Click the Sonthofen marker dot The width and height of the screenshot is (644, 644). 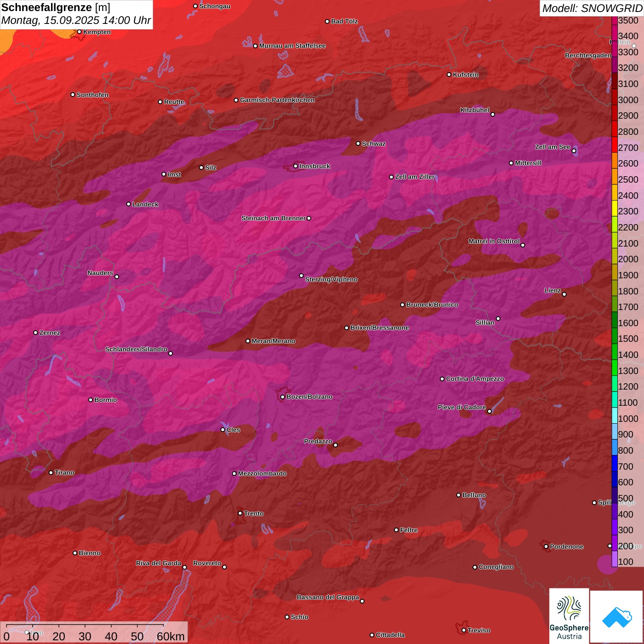[x=73, y=94]
